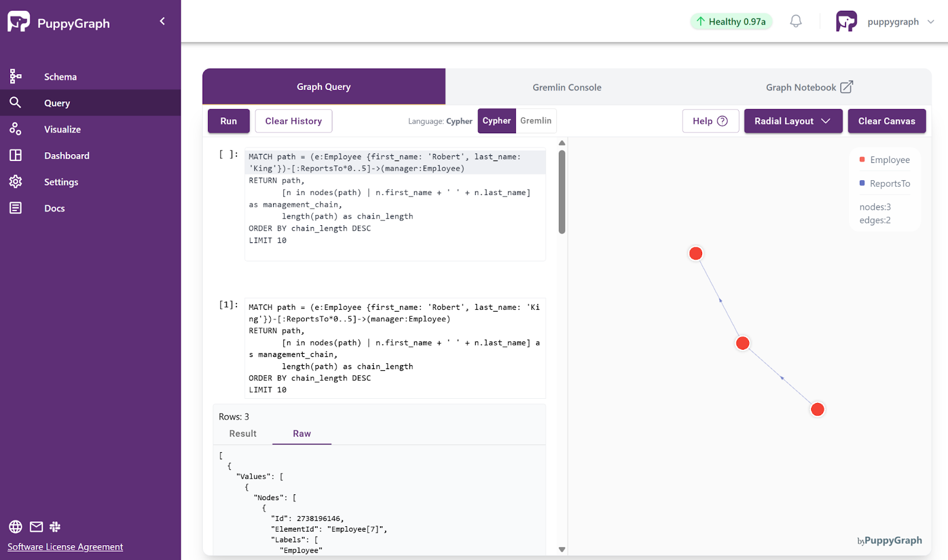Click the "ElementId": "Employee[7]" line
Screen dimensions: 948x560
[x=329, y=529]
